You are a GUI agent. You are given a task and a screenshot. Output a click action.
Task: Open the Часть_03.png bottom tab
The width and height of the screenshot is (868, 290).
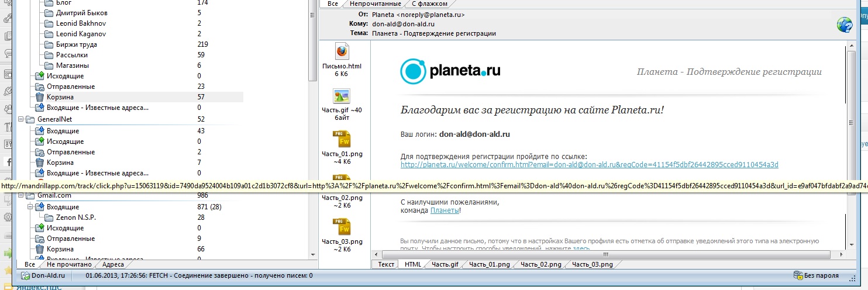(593, 264)
